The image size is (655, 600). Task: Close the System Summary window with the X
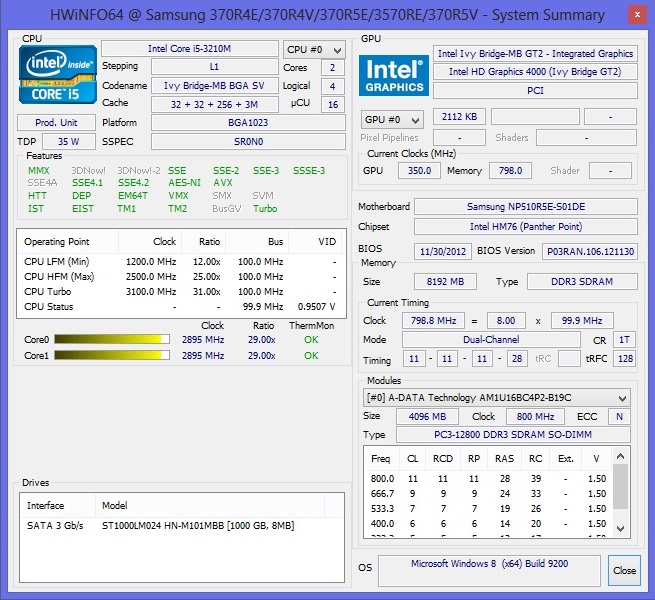[x=637, y=15]
